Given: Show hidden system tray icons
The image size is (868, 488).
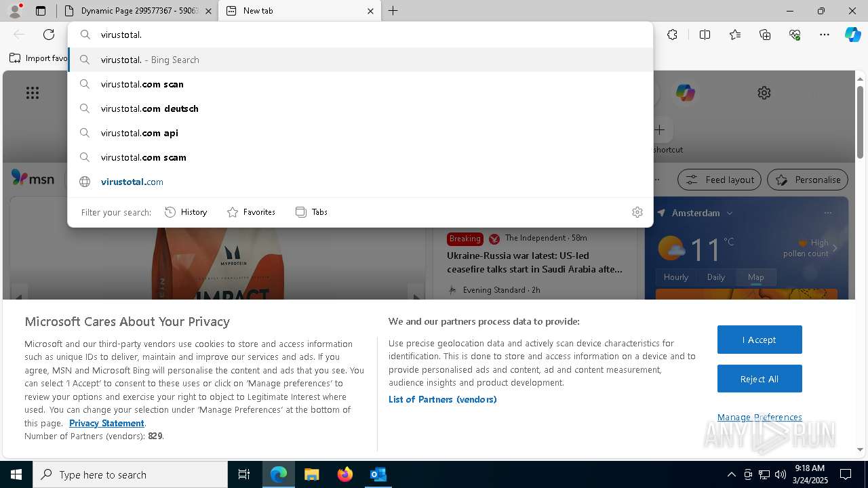Looking at the screenshot, I should pyautogui.click(x=731, y=474).
